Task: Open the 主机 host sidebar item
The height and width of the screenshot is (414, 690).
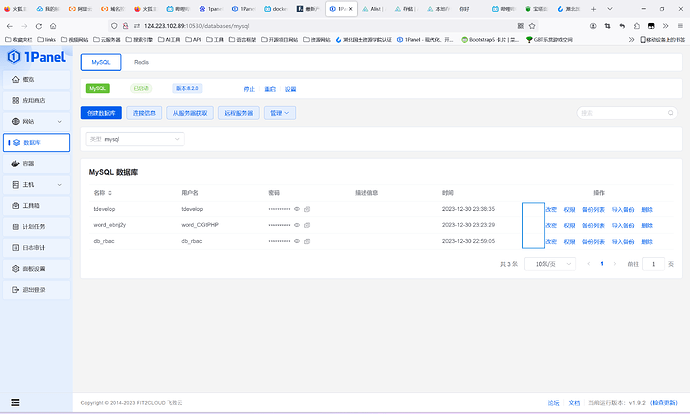Action: [x=36, y=185]
